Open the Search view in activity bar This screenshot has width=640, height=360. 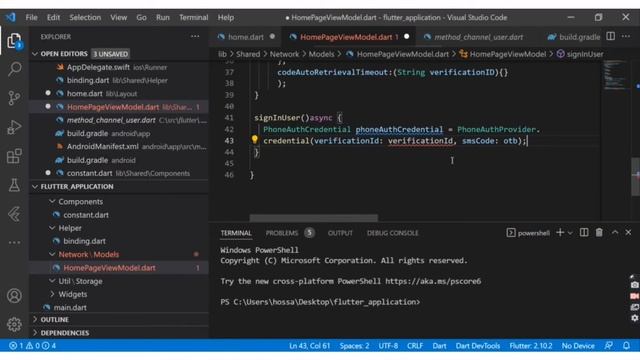[14, 69]
